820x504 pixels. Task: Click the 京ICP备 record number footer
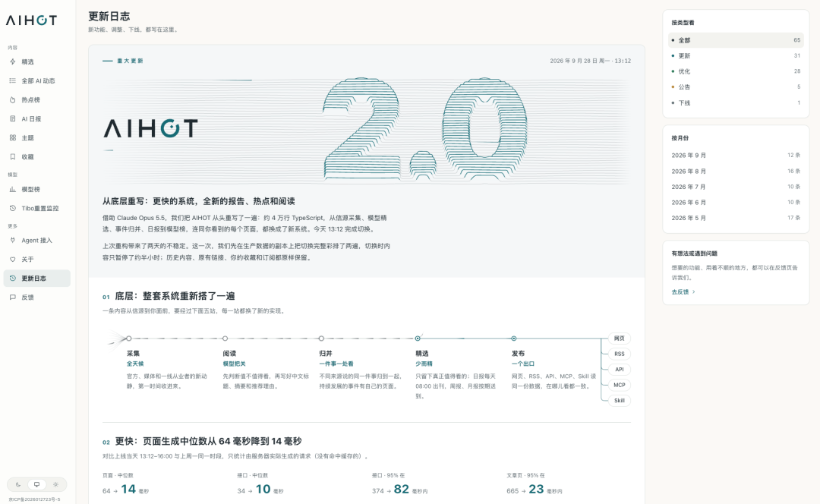pyautogui.click(x=34, y=499)
